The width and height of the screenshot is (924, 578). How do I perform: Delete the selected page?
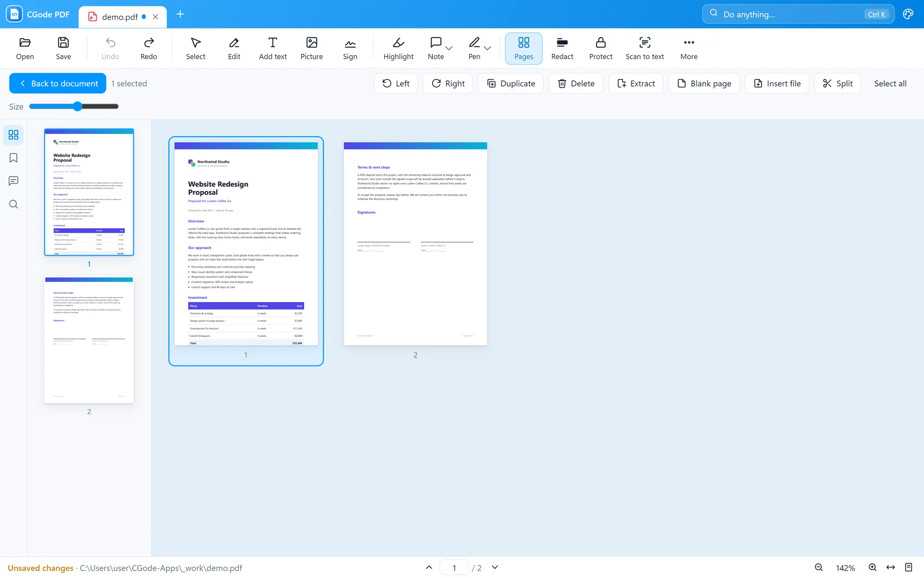click(x=576, y=83)
